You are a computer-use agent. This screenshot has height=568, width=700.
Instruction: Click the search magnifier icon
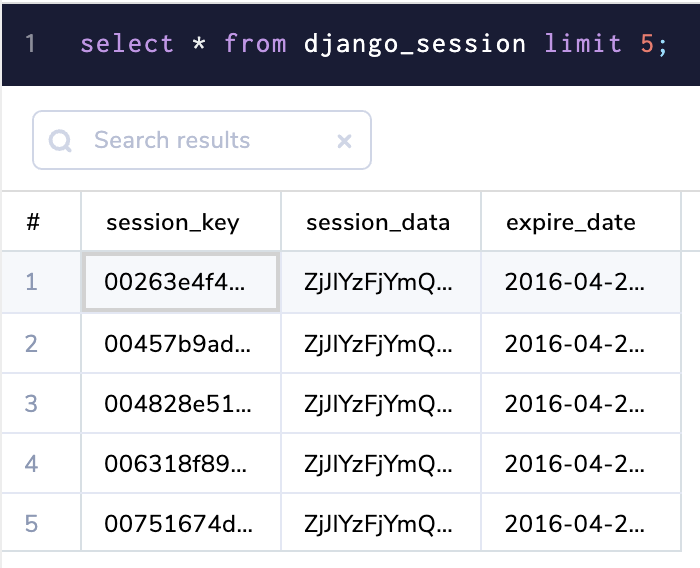[60, 141]
